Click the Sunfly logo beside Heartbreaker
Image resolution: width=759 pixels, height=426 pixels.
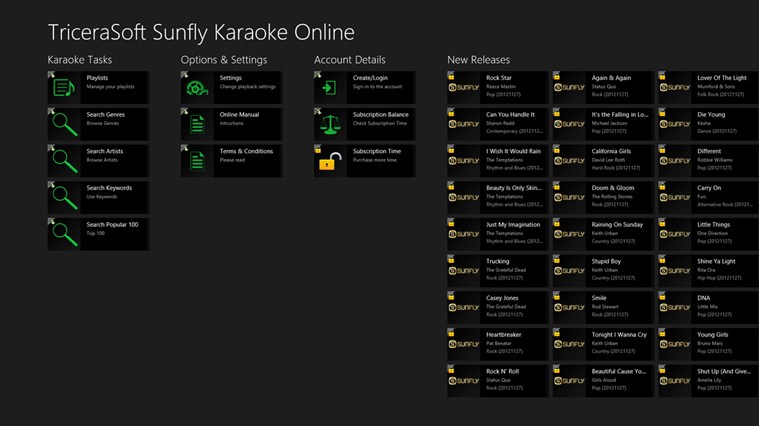(464, 344)
